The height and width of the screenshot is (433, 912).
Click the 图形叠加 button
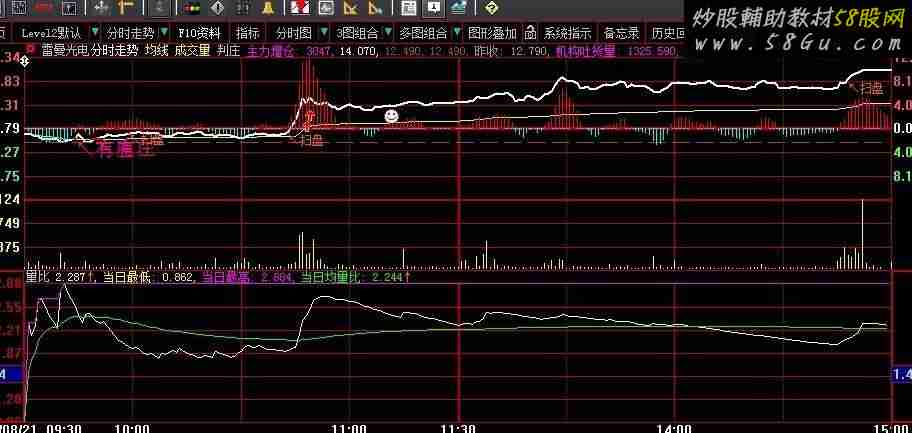(x=492, y=32)
